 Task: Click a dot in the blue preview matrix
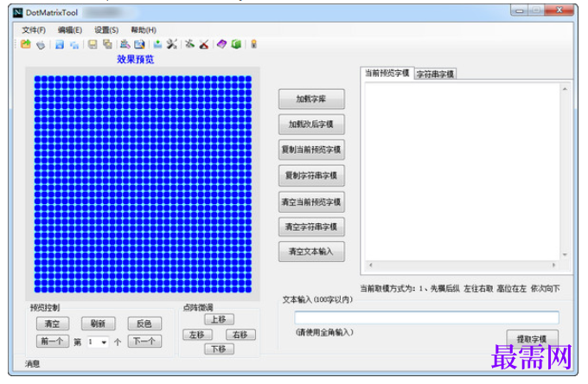143,183
